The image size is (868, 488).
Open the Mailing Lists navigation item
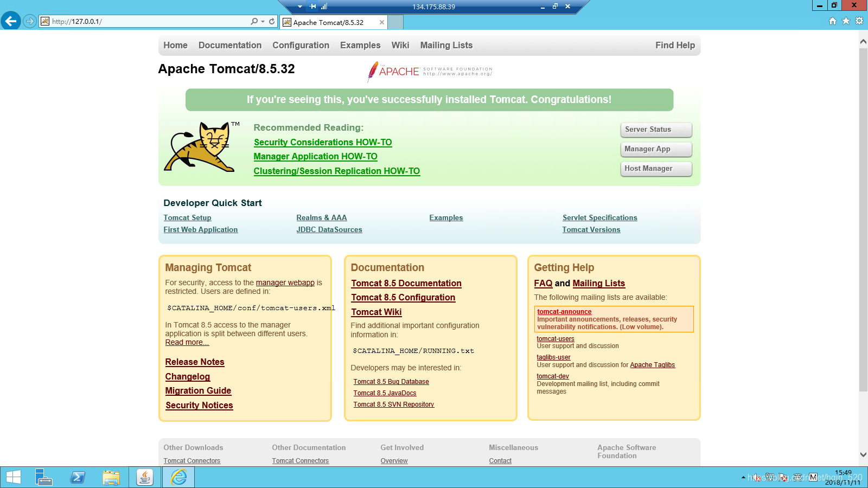pyautogui.click(x=446, y=46)
